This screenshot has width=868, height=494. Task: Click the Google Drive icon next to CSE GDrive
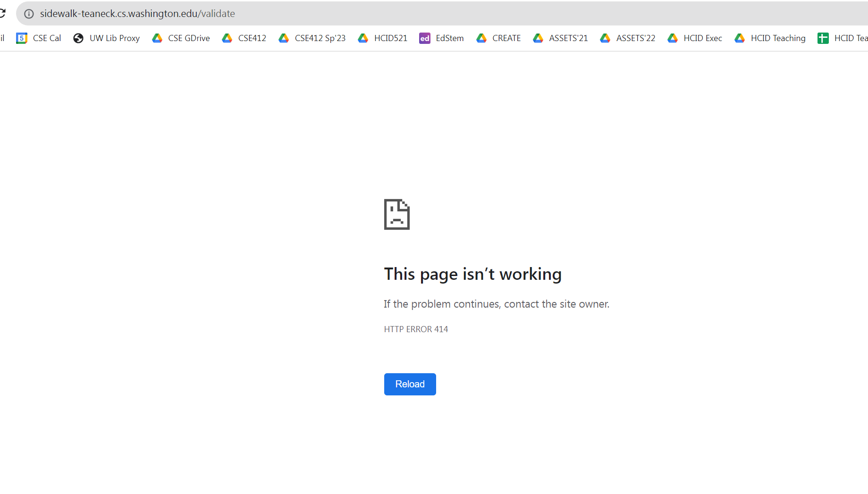[x=157, y=38]
